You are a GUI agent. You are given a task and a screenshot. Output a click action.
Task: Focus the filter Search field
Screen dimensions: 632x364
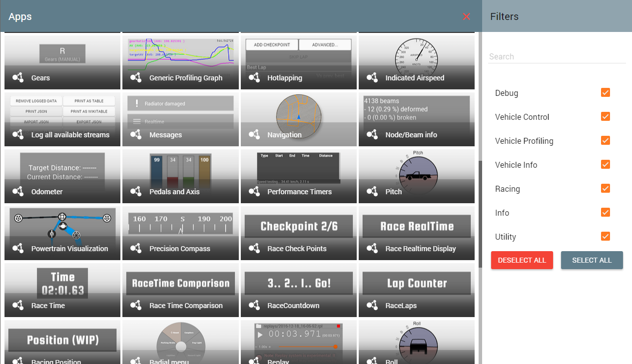pyautogui.click(x=557, y=56)
